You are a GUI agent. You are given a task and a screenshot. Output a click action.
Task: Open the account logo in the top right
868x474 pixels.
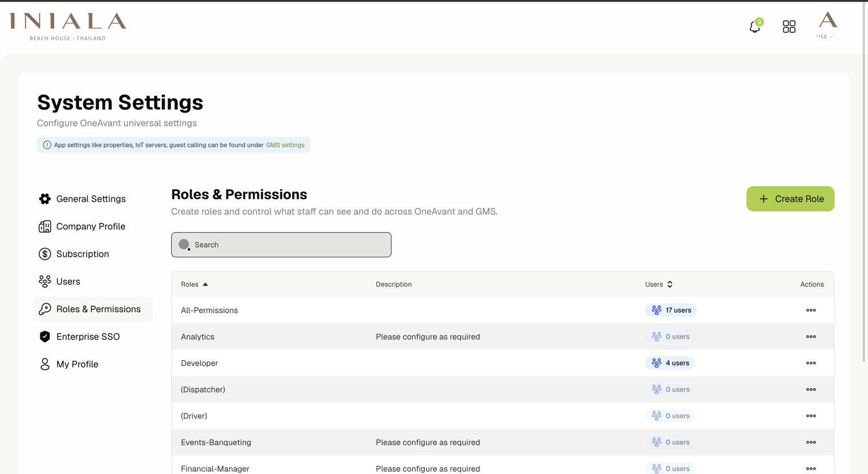(x=827, y=25)
